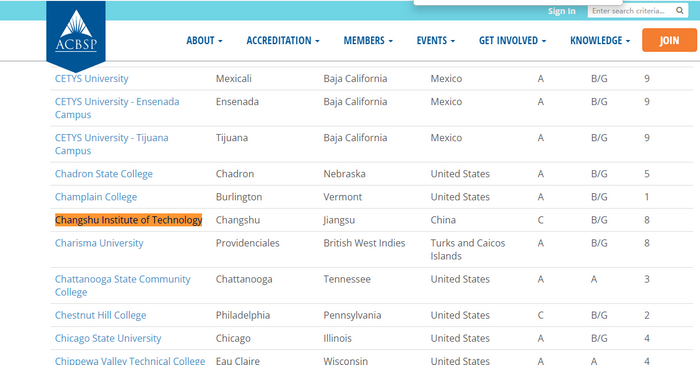Open CETYS University - Ensenada Campus

coord(117,108)
